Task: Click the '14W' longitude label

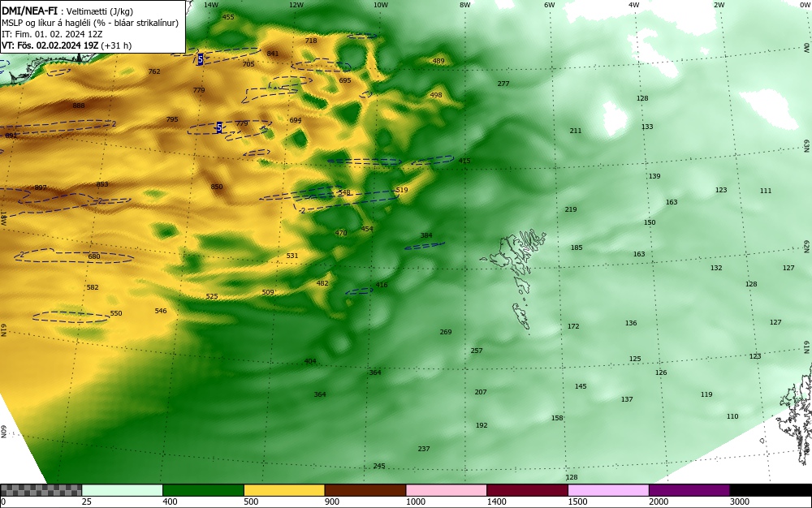Action: point(211,5)
